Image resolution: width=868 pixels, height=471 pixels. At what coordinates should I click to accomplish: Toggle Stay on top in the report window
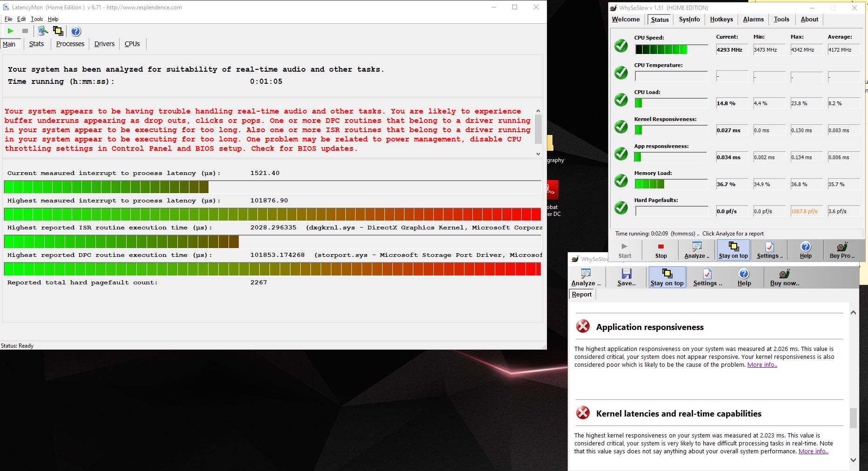click(x=667, y=277)
